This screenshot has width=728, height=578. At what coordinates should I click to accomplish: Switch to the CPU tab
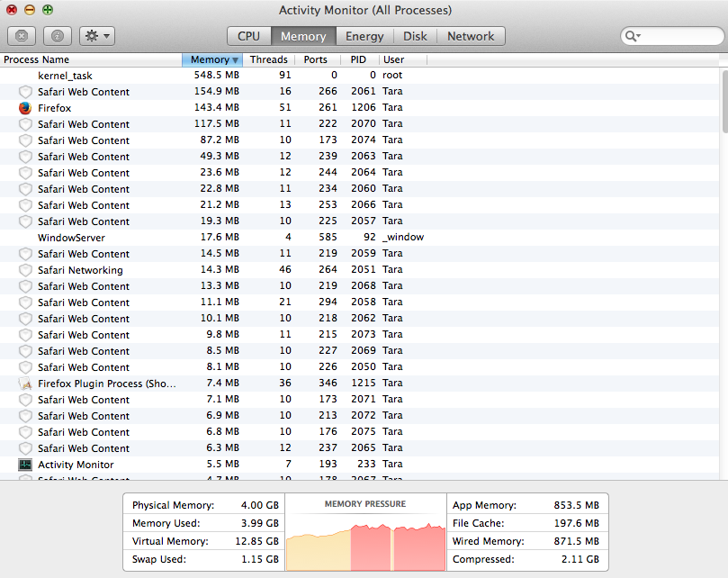click(249, 36)
